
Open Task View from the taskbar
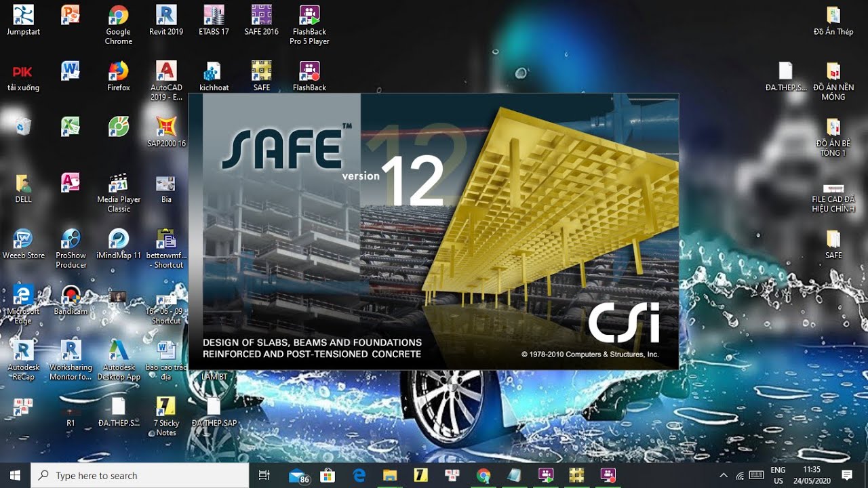(264, 475)
